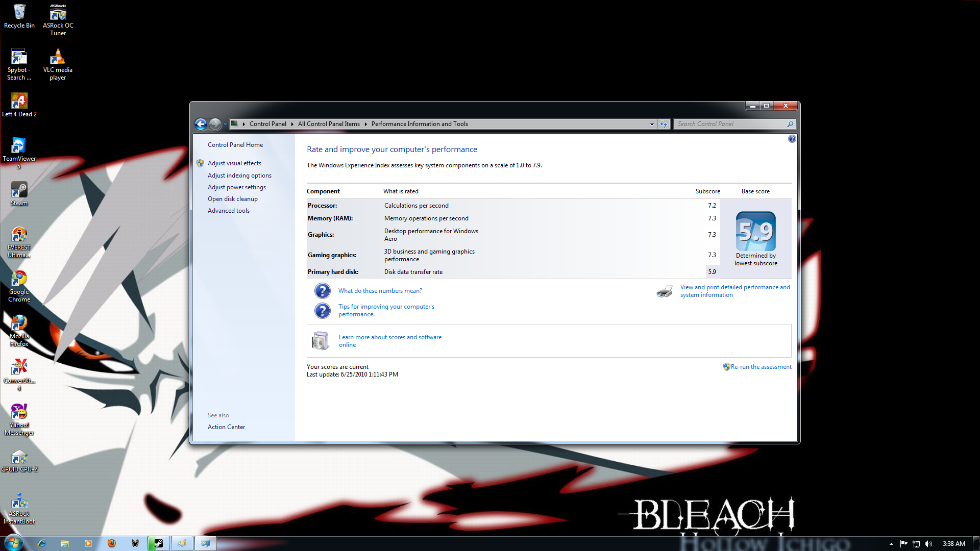Click the 5.9 base score badge
This screenshot has width=980, height=551.
755,231
